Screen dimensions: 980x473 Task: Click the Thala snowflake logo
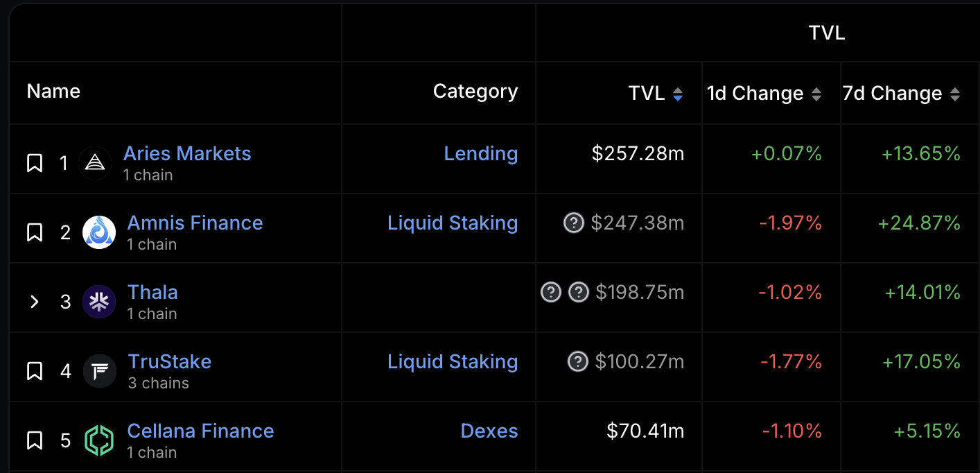(x=99, y=302)
